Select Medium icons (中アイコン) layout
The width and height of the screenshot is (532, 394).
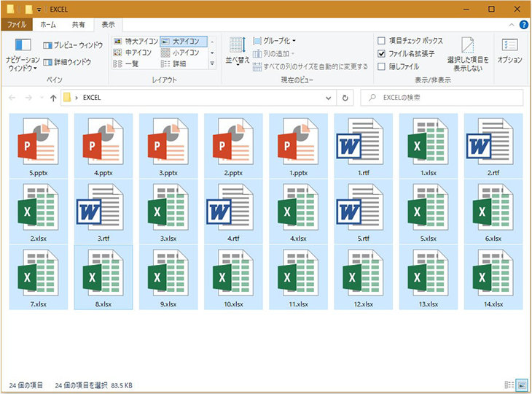click(133, 53)
